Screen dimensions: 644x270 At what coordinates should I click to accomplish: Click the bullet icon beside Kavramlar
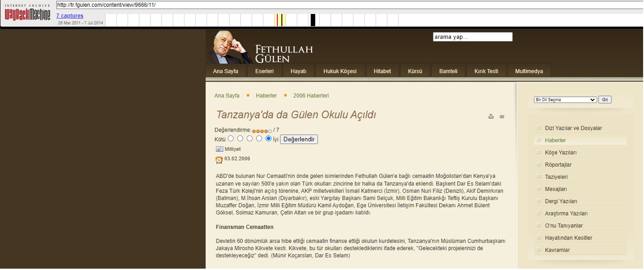click(538, 250)
